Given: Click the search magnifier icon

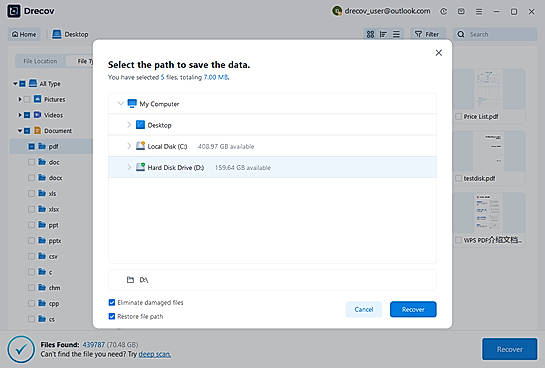Looking at the screenshot, I should [461, 34].
